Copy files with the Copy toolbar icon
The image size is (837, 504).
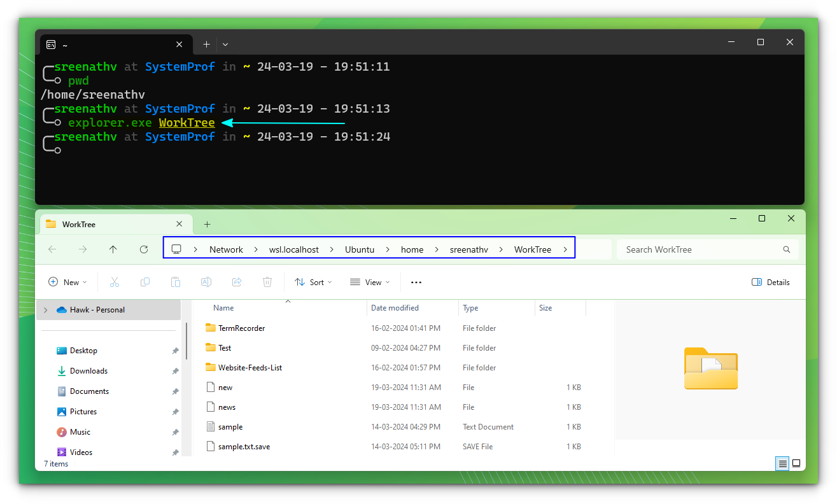(145, 282)
